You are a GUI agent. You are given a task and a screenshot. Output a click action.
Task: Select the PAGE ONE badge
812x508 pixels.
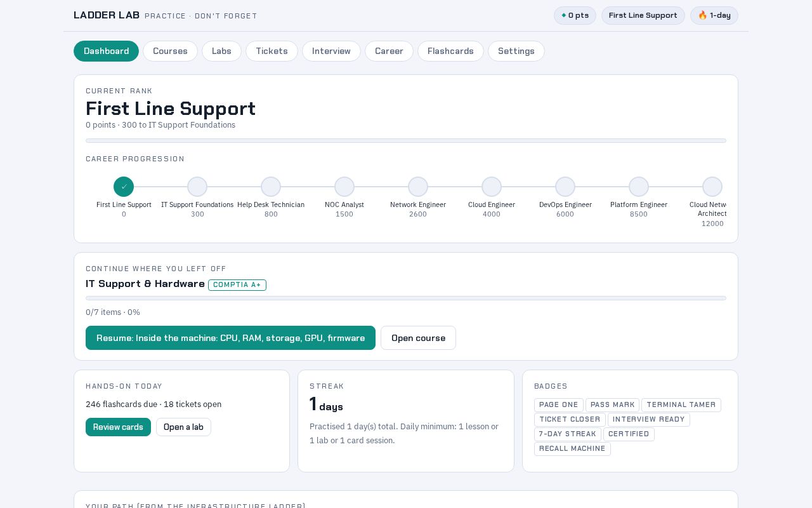point(559,405)
